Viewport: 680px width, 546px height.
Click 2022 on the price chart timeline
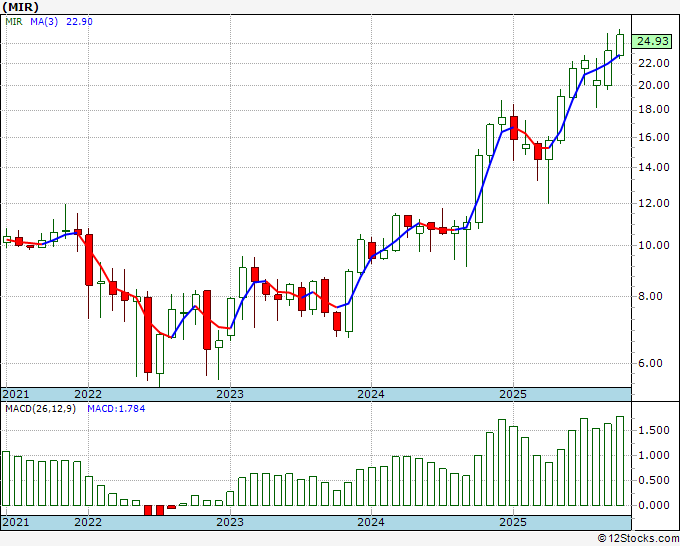[x=88, y=394]
